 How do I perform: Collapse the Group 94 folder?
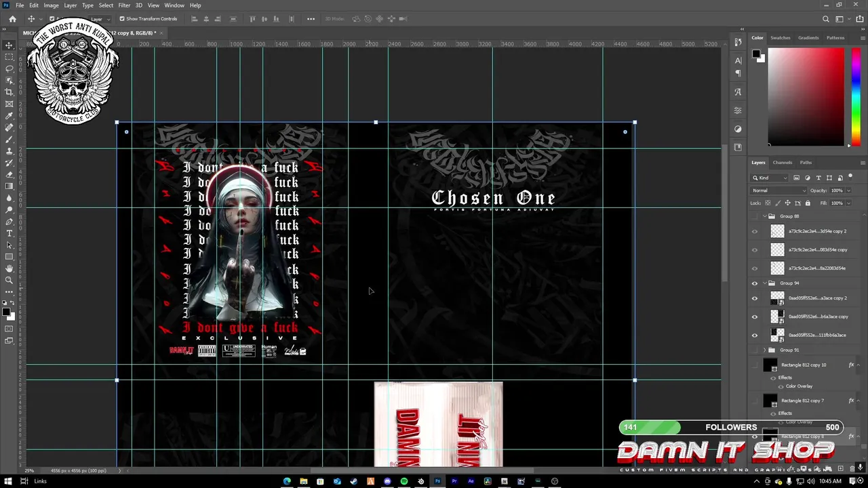coord(764,283)
